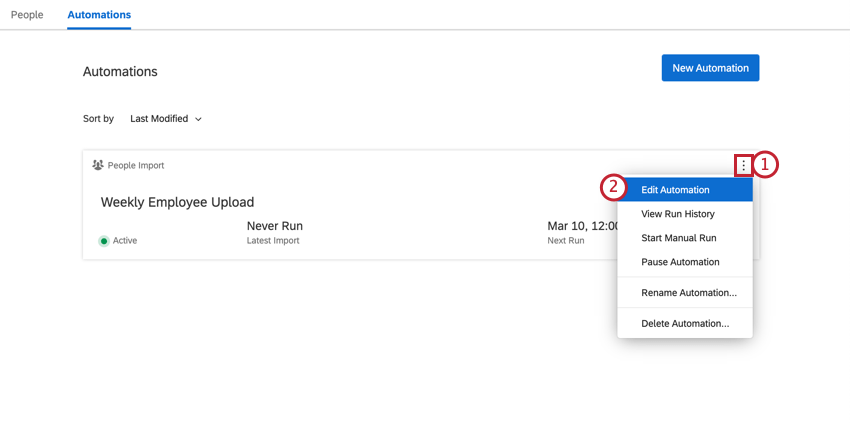Switch to the People tab
Screen dimensions: 850x425
(x=27, y=15)
